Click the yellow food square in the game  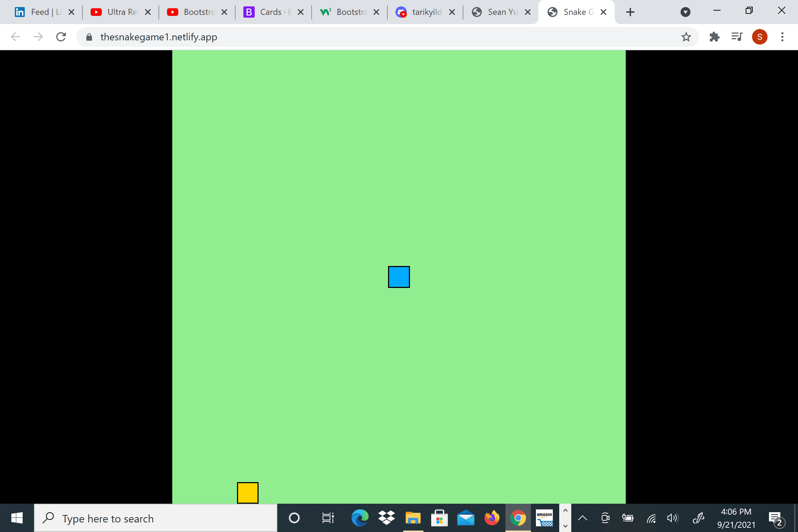click(x=247, y=492)
